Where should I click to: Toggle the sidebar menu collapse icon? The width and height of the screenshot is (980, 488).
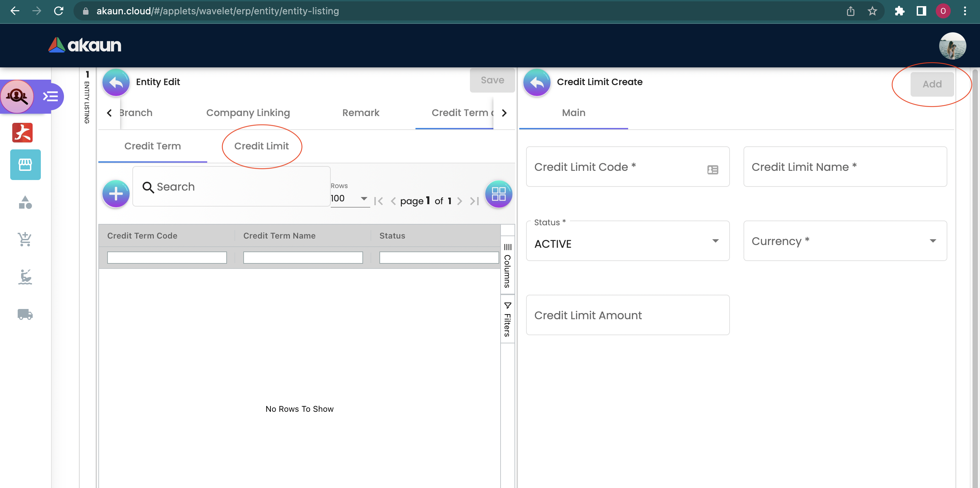51,96
